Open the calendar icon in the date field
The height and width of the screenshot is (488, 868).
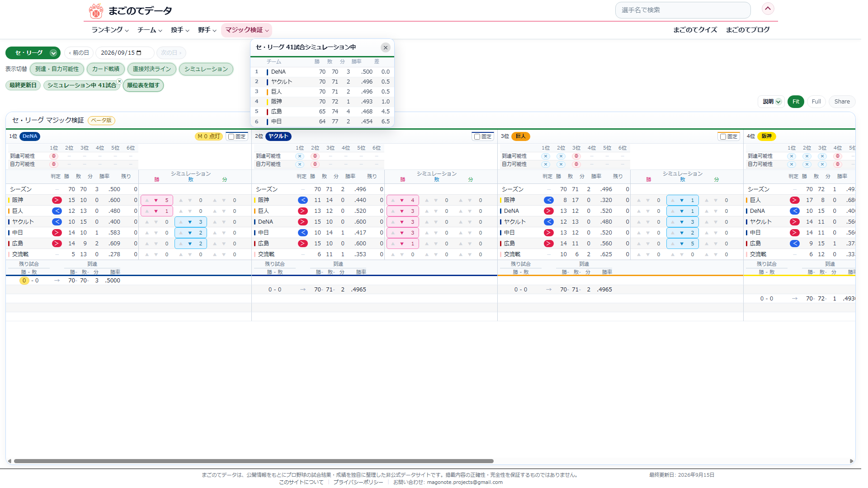click(139, 53)
